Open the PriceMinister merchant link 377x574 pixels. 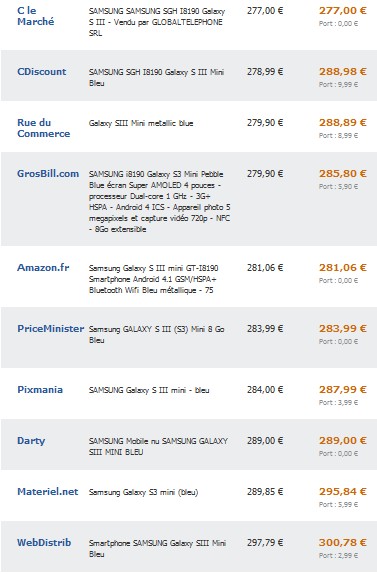point(51,329)
